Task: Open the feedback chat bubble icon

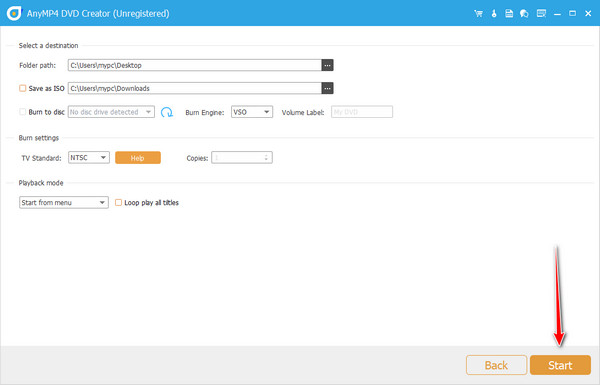Action: pyautogui.click(x=524, y=14)
